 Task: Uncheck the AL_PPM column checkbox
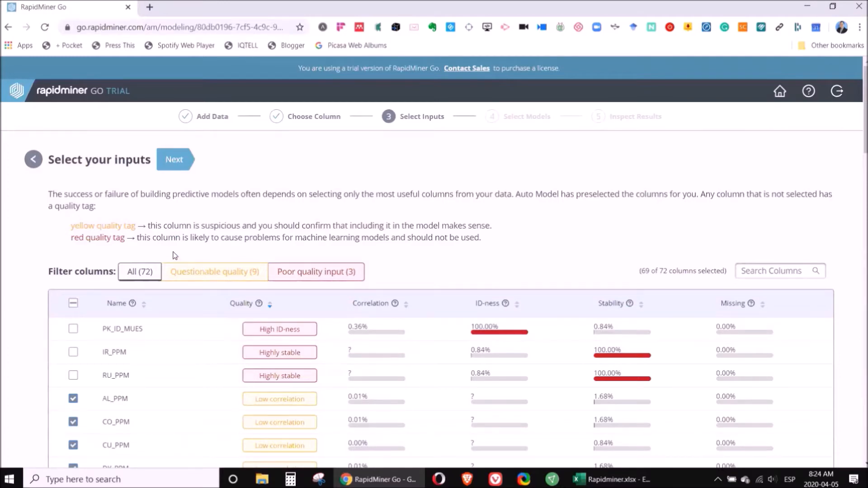[73, 399]
